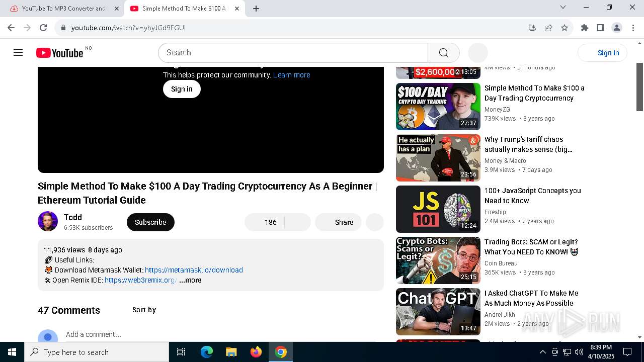Open the volume icon in system tray
Viewport: 644px width, 362px height.
tap(579, 352)
